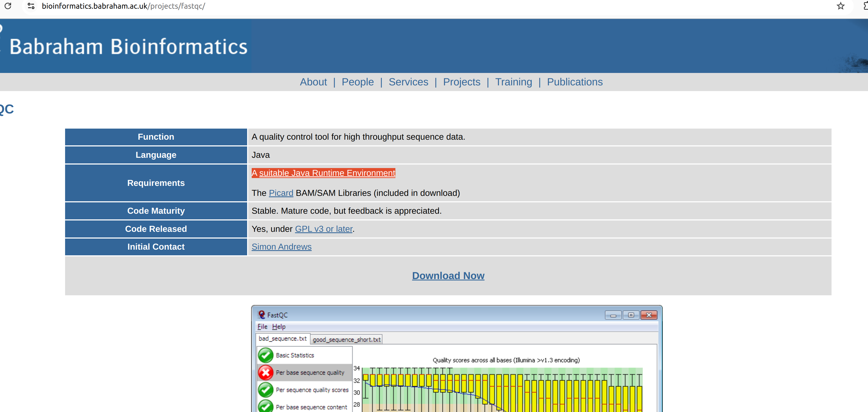The width and height of the screenshot is (868, 412).
Task: Click the Code Maturity header cell
Action: coord(156,211)
